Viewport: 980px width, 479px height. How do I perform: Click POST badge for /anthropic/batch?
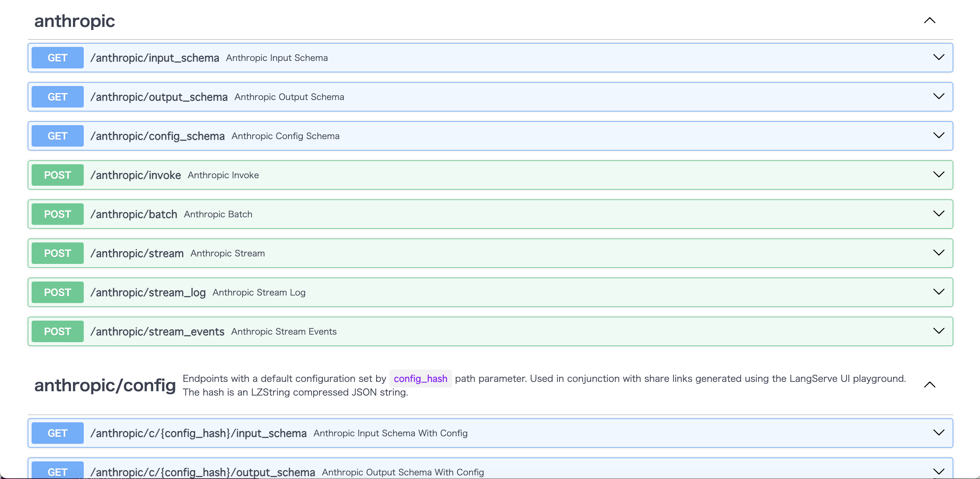57,214
